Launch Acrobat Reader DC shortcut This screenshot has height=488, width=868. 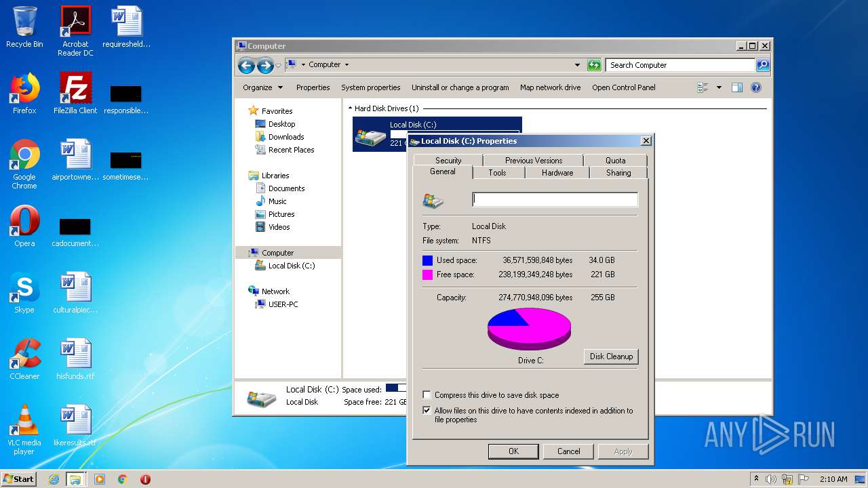coord(75,31)
